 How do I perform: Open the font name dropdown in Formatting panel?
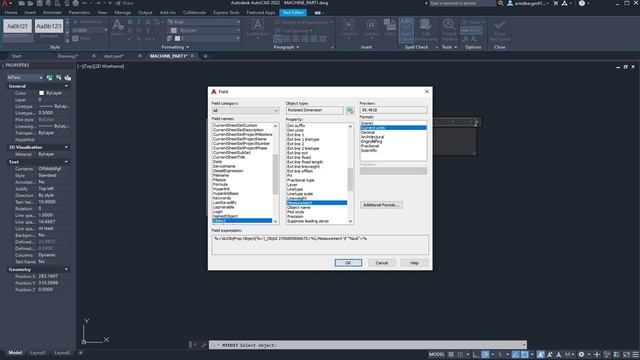[x=204, y=22]
